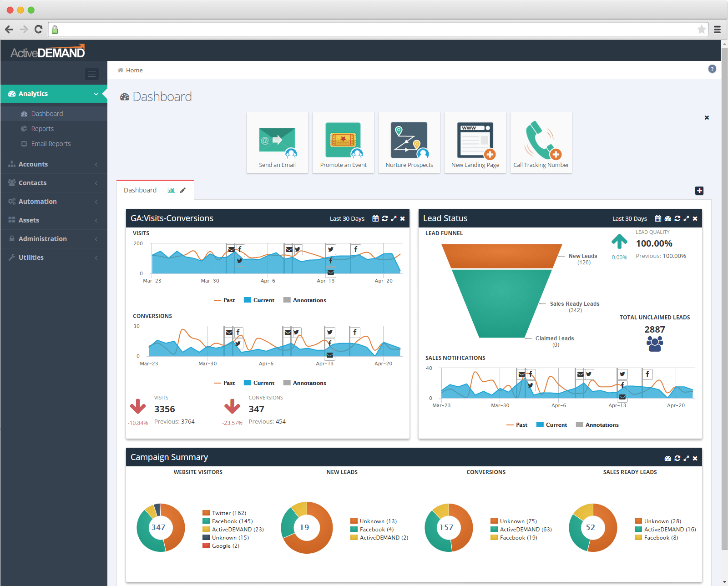Reload the page with browser refresh button
728x586 pixels.
pos(39,30)
